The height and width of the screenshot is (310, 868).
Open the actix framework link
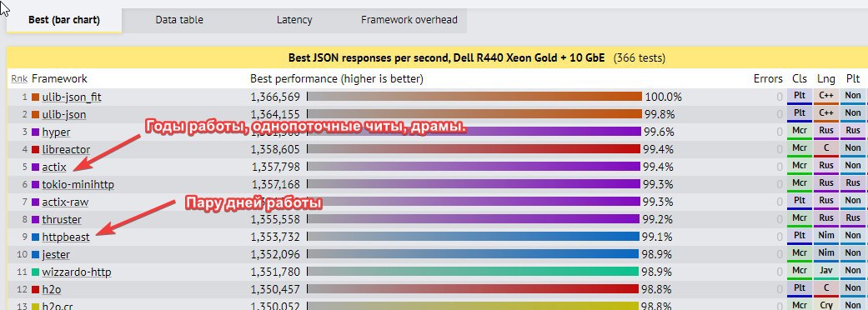point(53,167)
